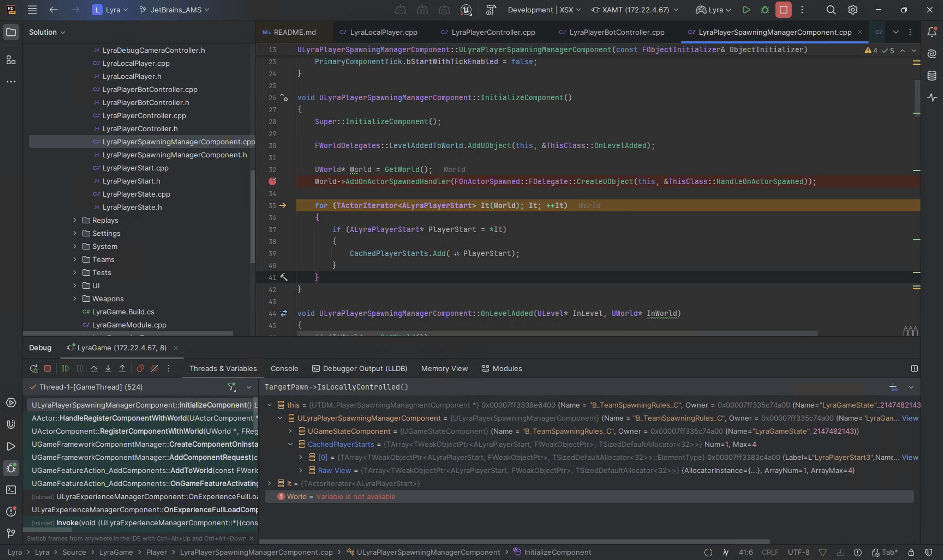This screenshot has width=943, height=560.
Task: Open Notifications bell icon
Action: point(932,32)
